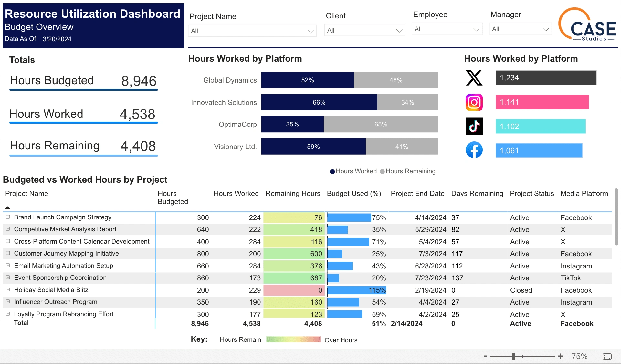Adjust the zoom slider handle
Image resolution: width=621 pixels, height=364 pixels.
514,356
